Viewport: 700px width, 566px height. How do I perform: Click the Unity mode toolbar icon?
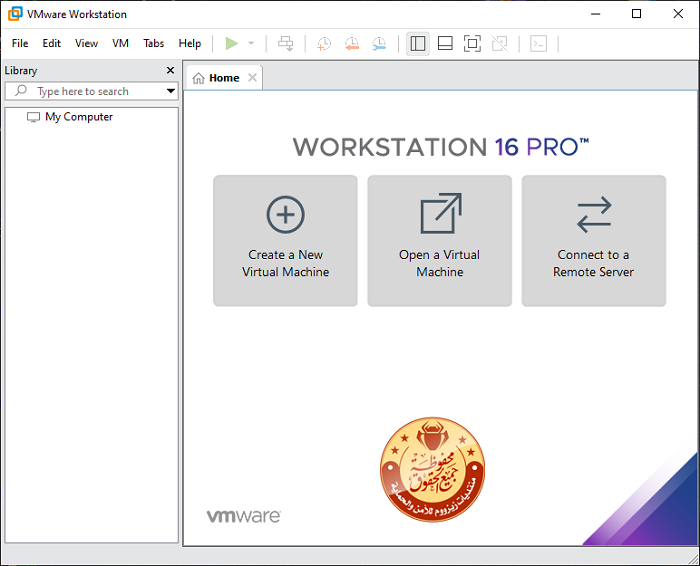(x=500, y=43)
